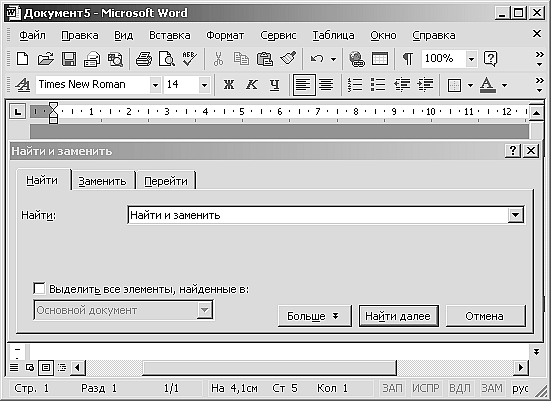
Task: Decrease paragraph indent
Action: (402, 84)
